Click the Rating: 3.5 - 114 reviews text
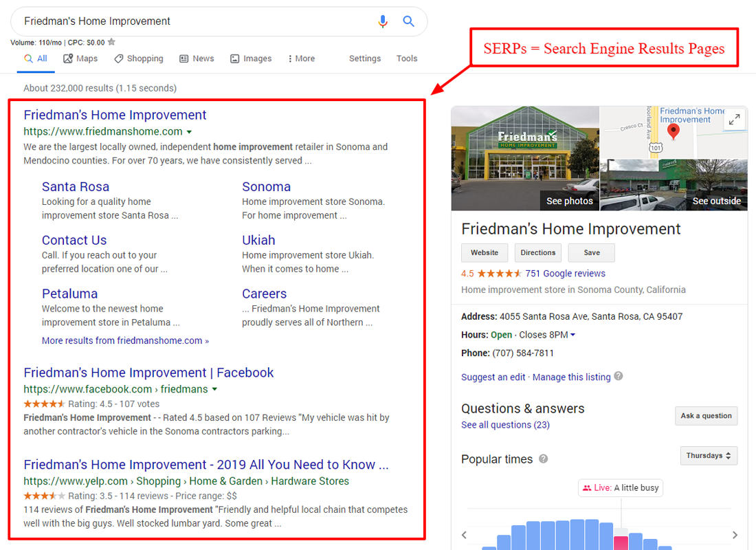Viewport: 756px width, 550px height. (x=118, y=496)
